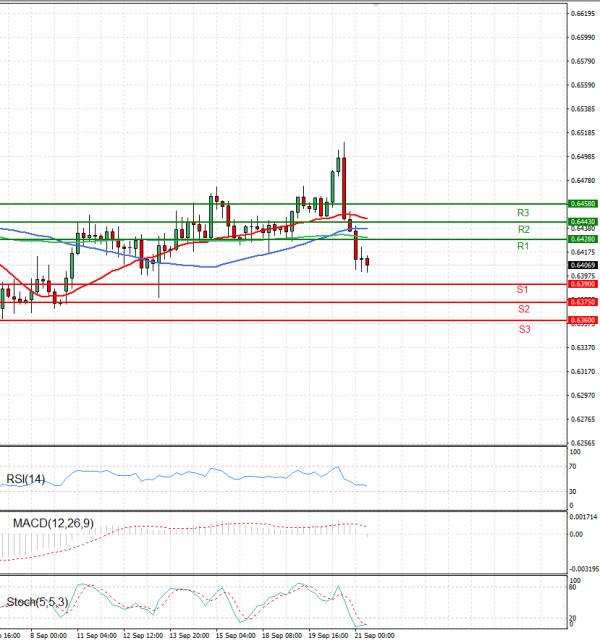Click the S1 support label

[522, 290]
